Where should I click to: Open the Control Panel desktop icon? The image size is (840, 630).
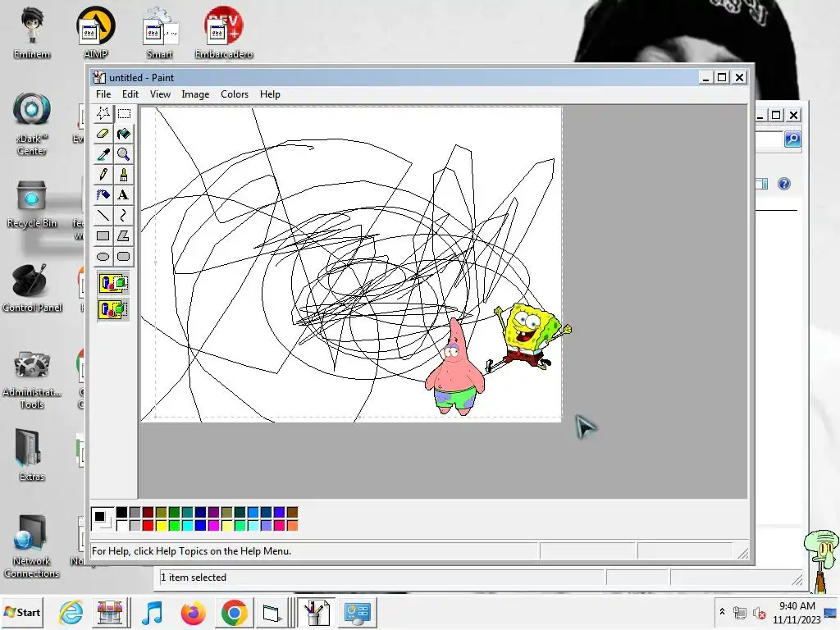pos(32,290)
